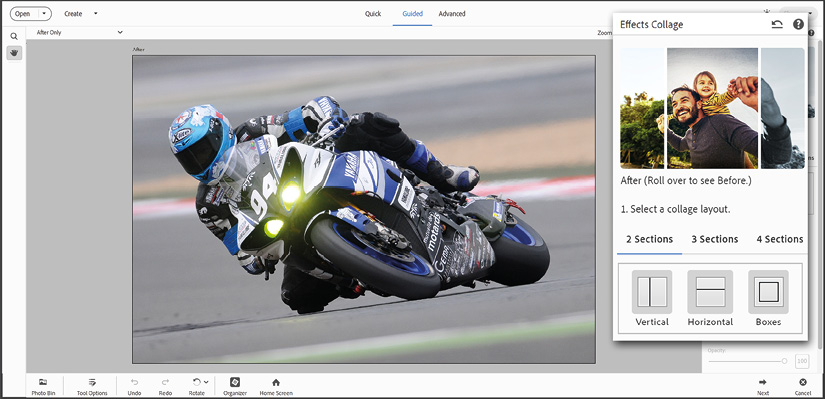Select the Zoom tool magnifier icon
This screenshot has width=825, height=399.
click(14, 36)
